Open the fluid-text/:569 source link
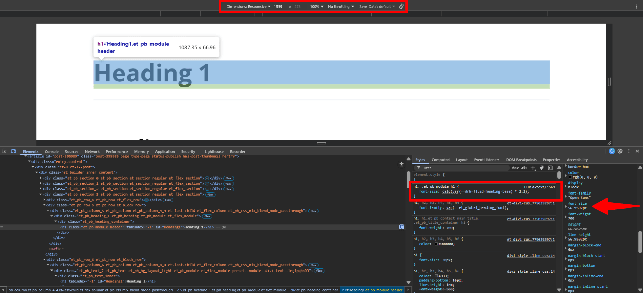This screenshot has height=293, width=644. coord(539,187)
